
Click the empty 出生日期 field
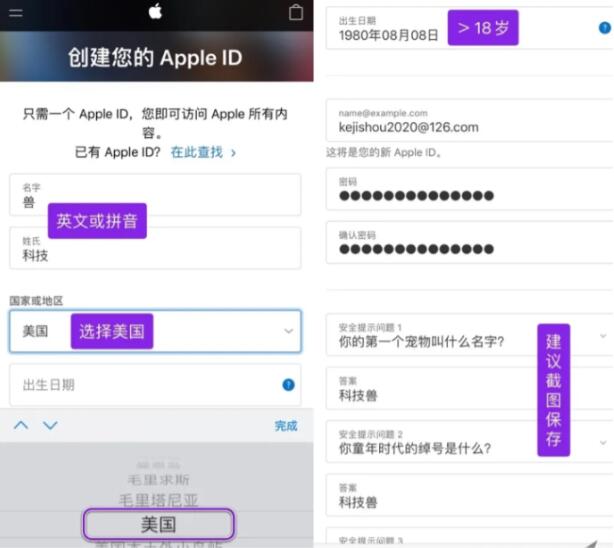click(155, 385)
